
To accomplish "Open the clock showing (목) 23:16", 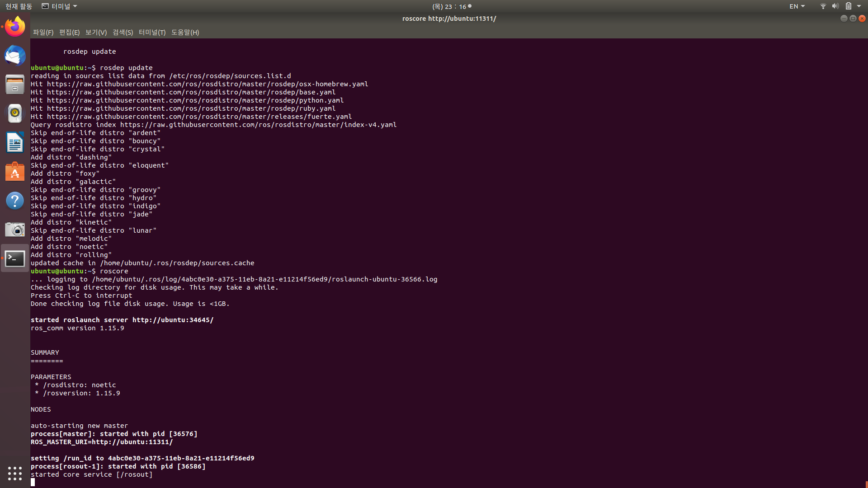I will (x=452, y=6).
